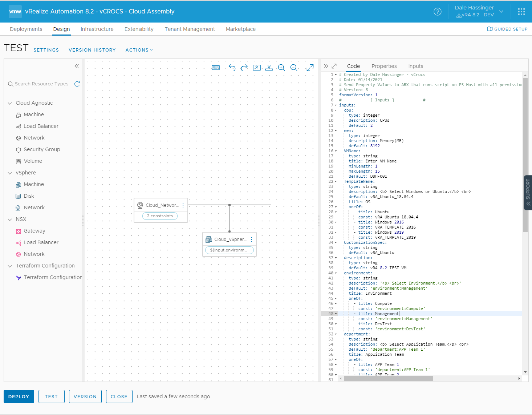
Task: Undo the last canvas change
Action: [232, 67]
